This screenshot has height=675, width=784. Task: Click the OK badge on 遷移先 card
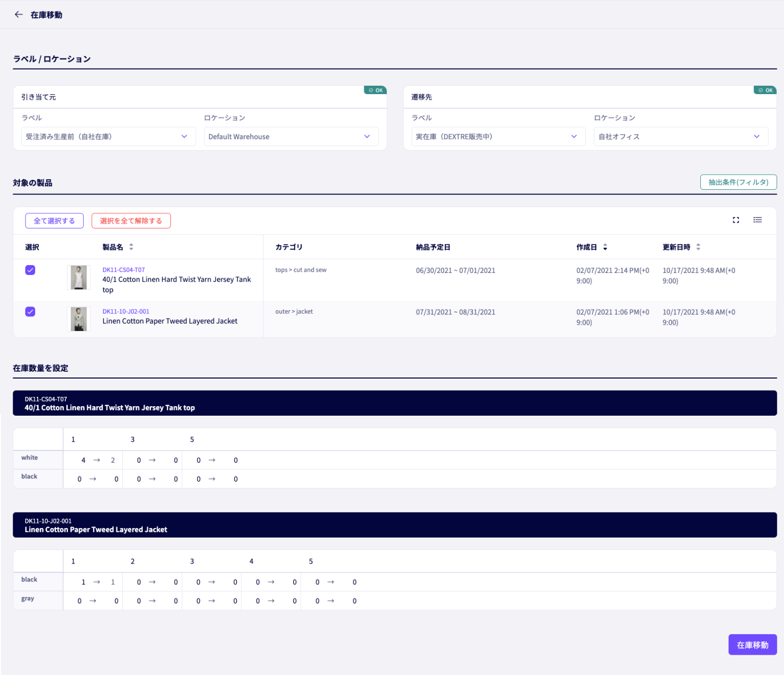(x=765, y=90)
